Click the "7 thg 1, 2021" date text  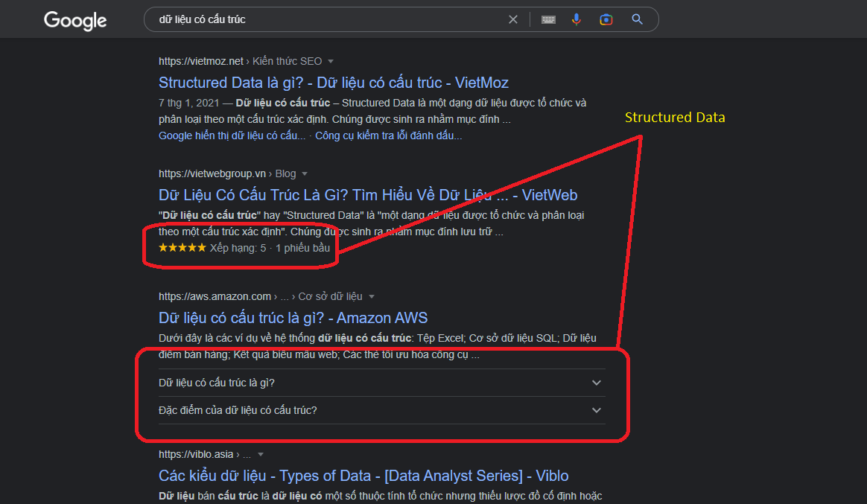pos(188,103)
